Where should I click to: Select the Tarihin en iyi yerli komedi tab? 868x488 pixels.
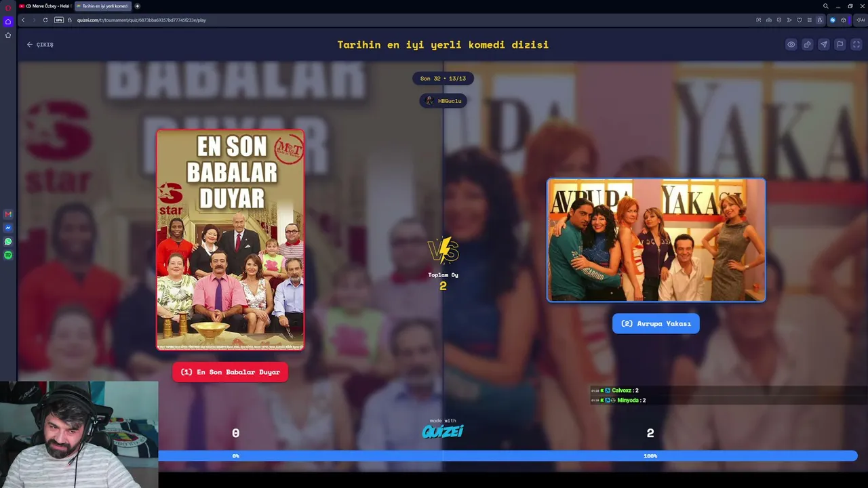[102, 6]
